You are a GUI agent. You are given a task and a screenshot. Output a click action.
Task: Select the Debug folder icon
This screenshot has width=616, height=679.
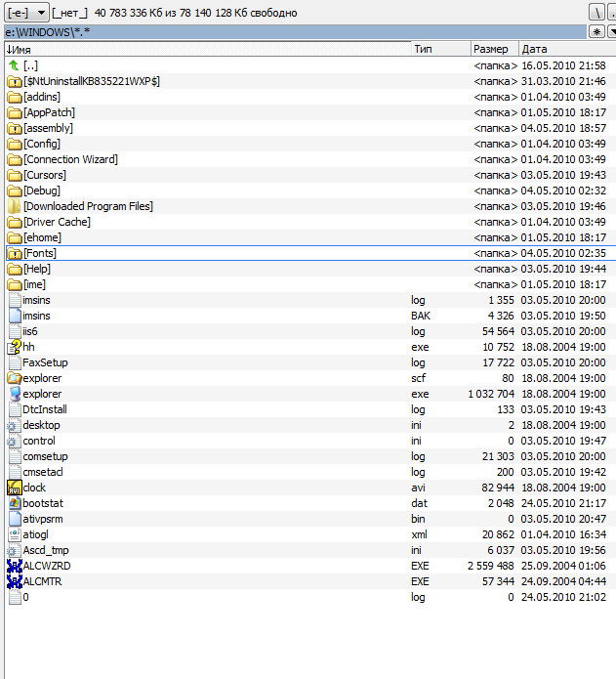coord(15,191)
